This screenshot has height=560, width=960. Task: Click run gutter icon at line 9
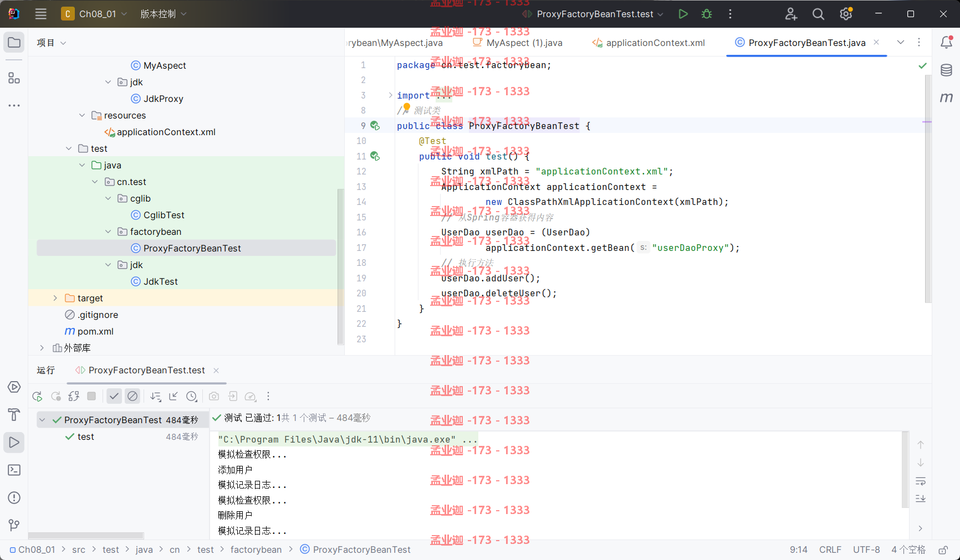pyautogui.click(x=375, y=126)
